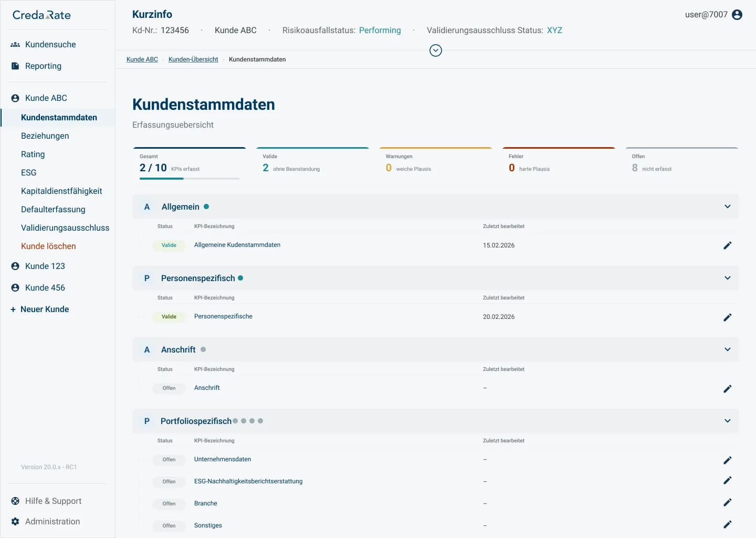
Task: Collapse the Anschrift section chevron
Action: 728,349
